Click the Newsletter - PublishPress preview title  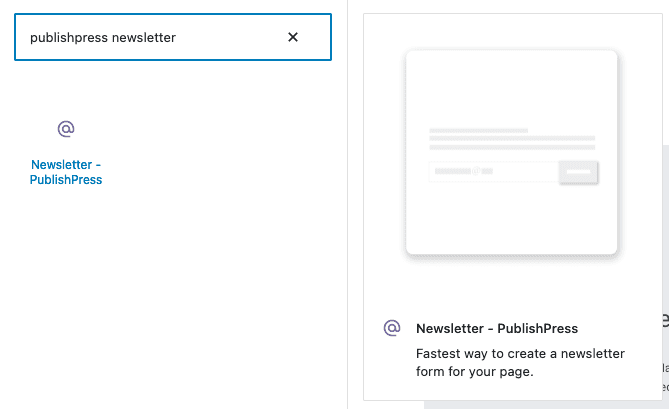coord(497,328)
